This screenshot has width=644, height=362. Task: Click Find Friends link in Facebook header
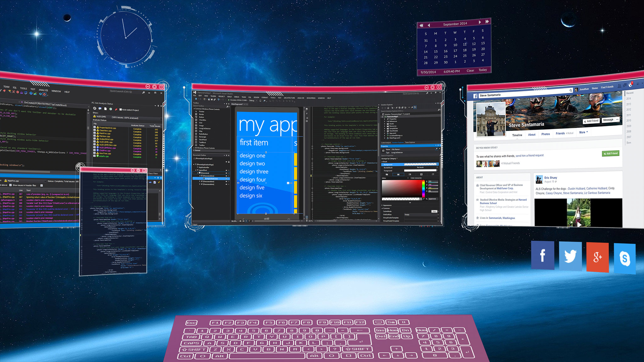point(607,87)
